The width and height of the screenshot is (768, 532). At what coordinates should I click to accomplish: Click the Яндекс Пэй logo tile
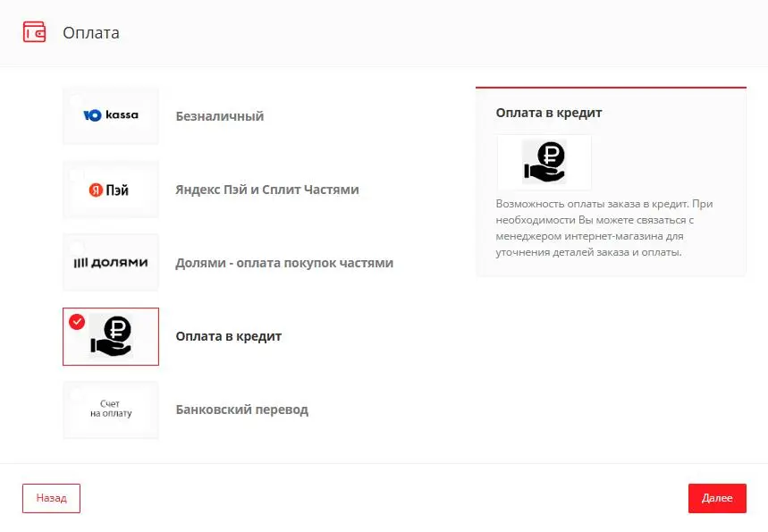click(111, 190)
